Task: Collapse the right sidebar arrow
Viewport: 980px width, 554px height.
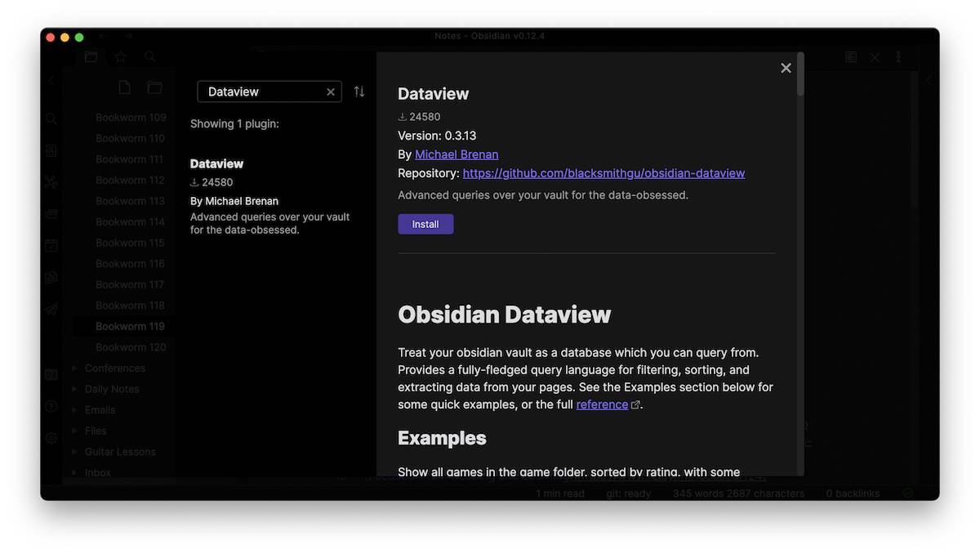Action: click(928, 81)
